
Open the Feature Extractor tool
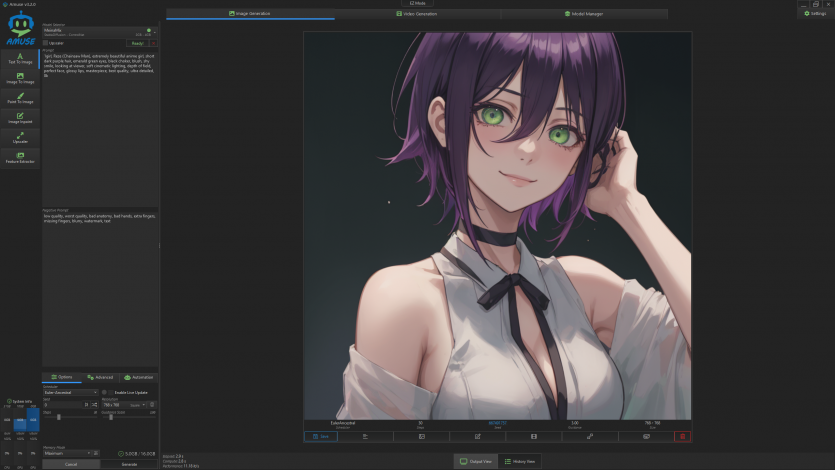[20, 157]
